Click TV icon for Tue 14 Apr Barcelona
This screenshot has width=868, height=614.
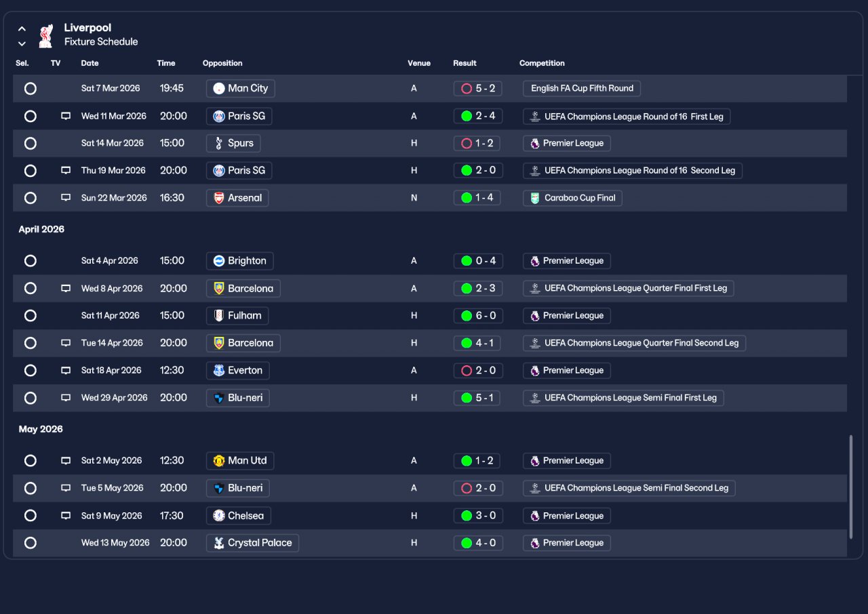66,343
